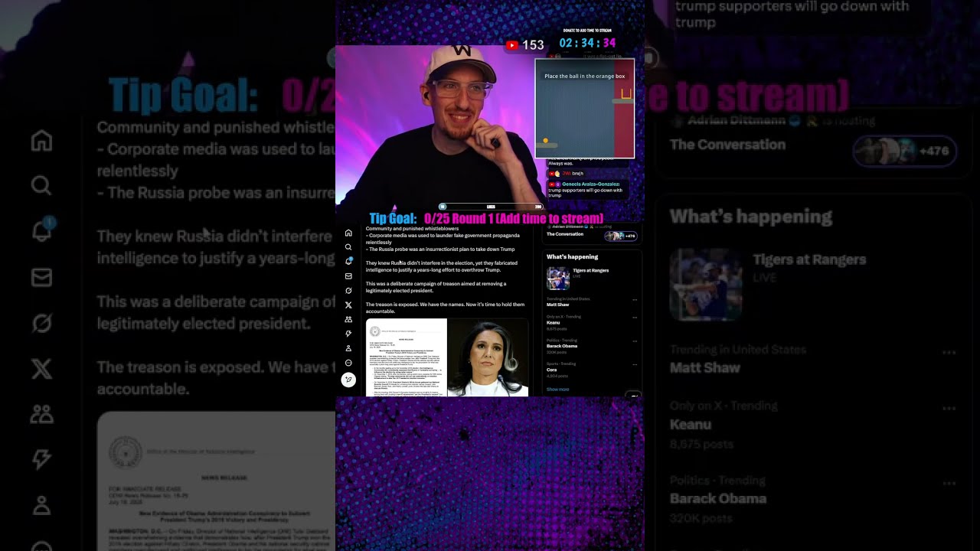Click sharp tweet line 'The treason is exposed'

[445, 308]
